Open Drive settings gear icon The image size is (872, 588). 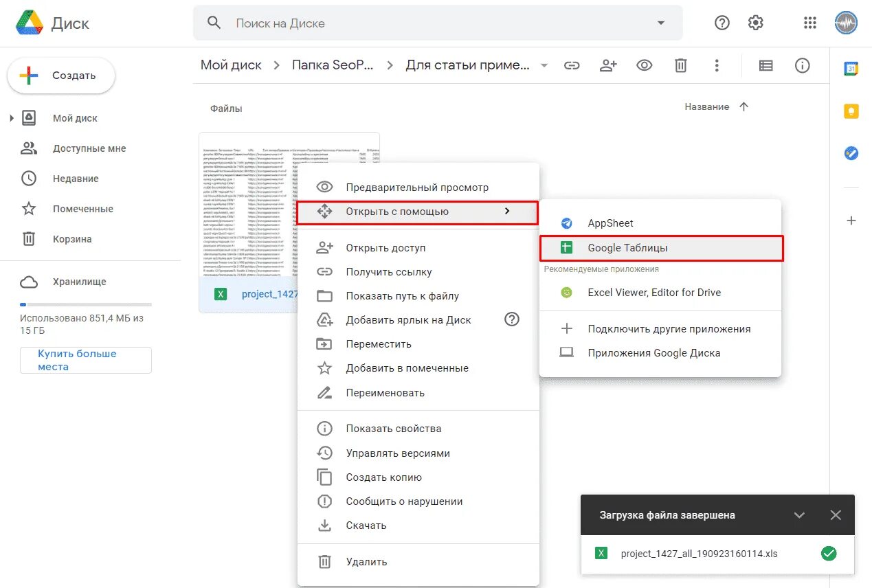756,23
